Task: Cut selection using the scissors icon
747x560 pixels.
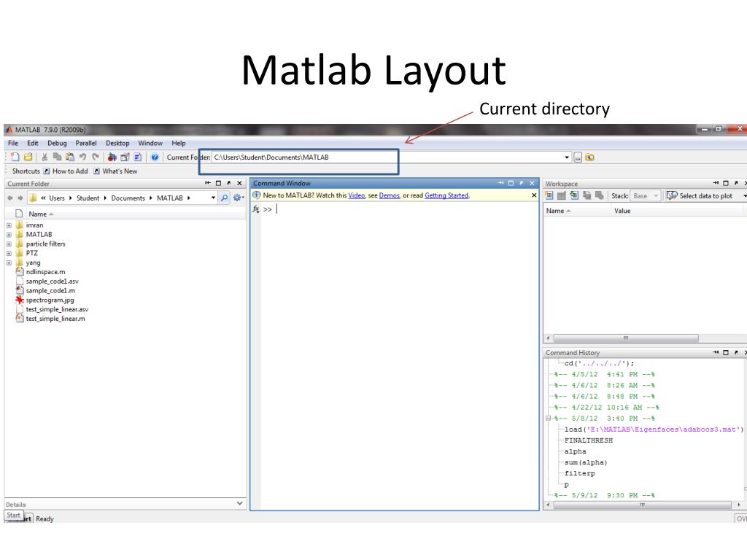Action: point(44,157)
